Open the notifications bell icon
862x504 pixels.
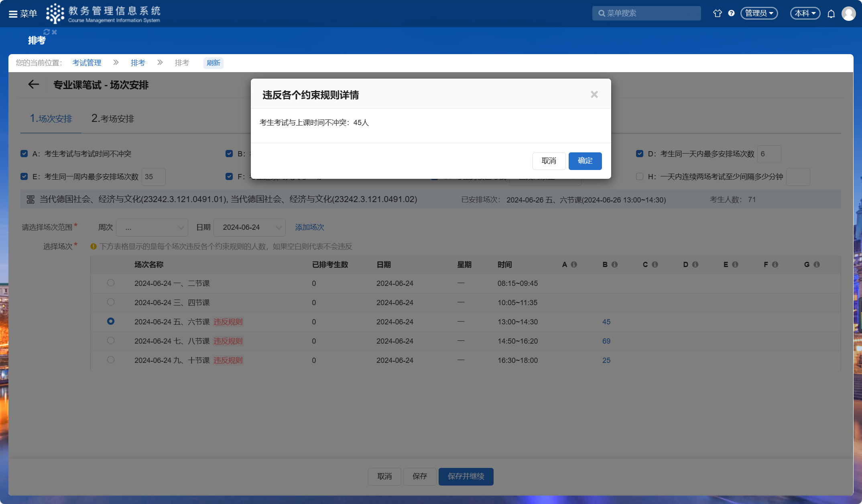(x=831, y=14)
